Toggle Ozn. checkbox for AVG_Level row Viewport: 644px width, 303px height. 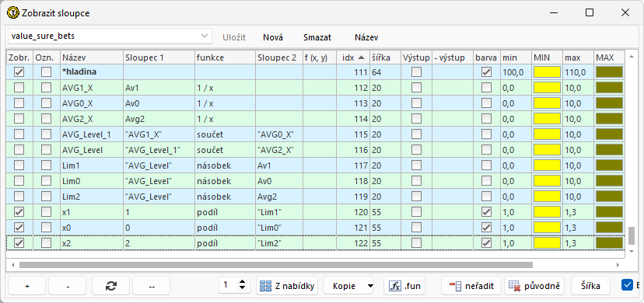click(x=47, y=150)
